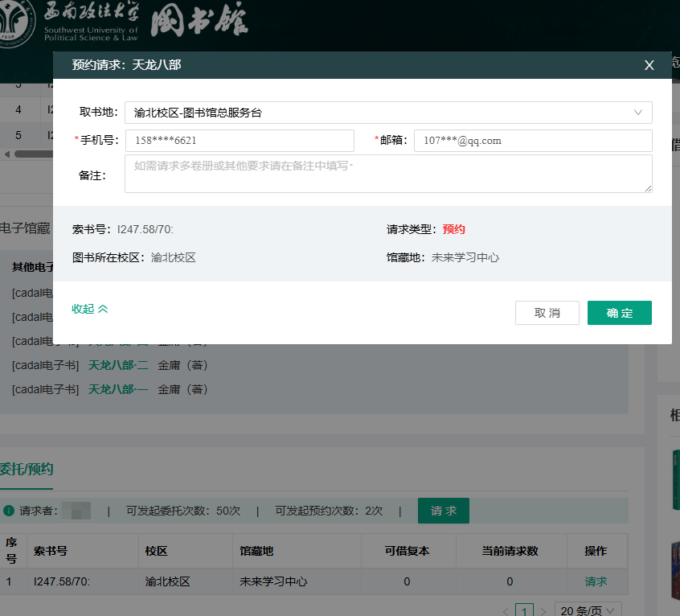Click the horizontal scrollbar under the holdings table

coord(32,154)
